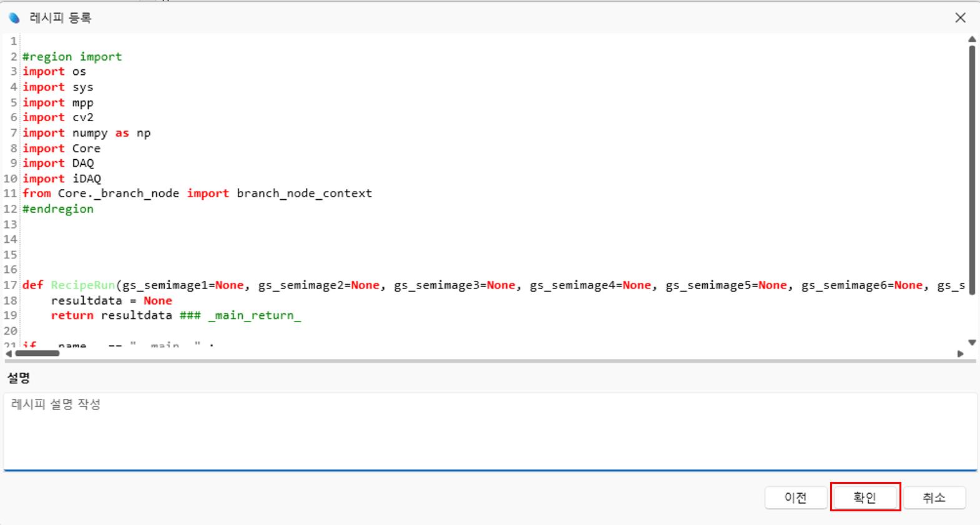980x525 pixels.
Task: Click the blue app icon in title bar
Action: point(14,18)
